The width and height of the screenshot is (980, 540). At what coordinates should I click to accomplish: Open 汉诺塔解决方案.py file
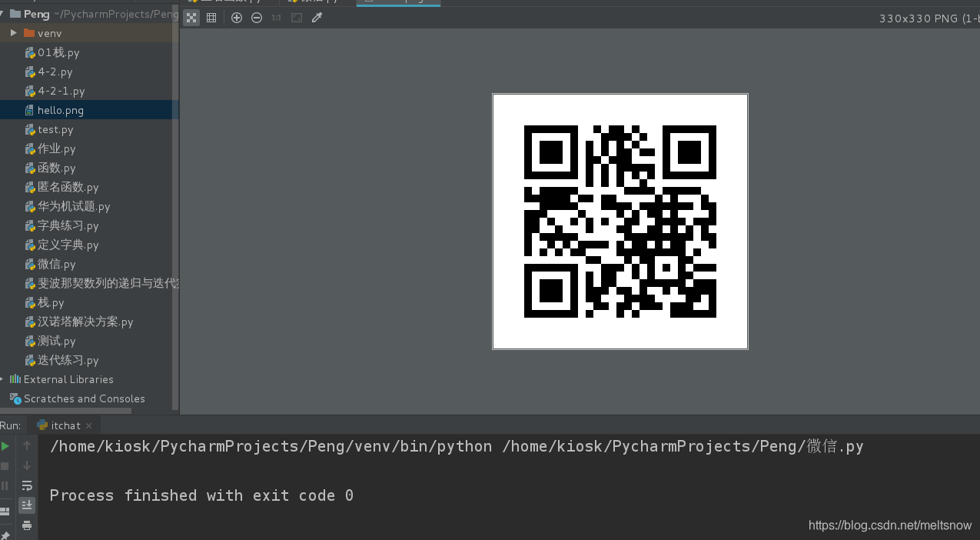[85, 322]
